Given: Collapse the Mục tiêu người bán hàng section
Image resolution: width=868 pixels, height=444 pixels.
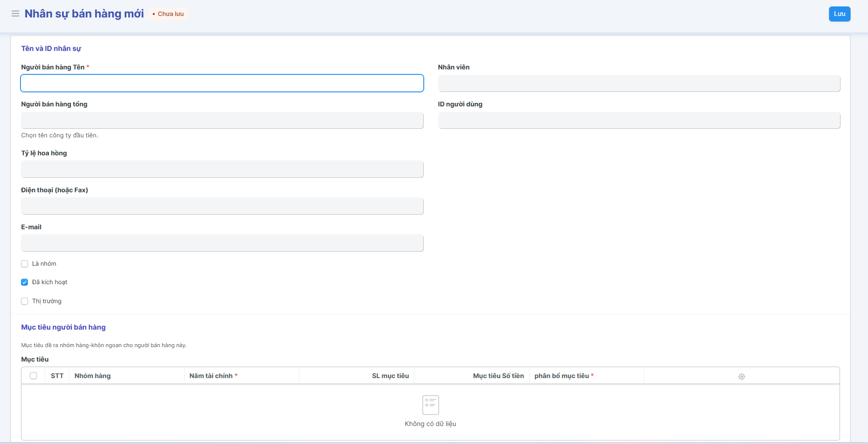Looking at the screenshot, I should coord(63,327).
